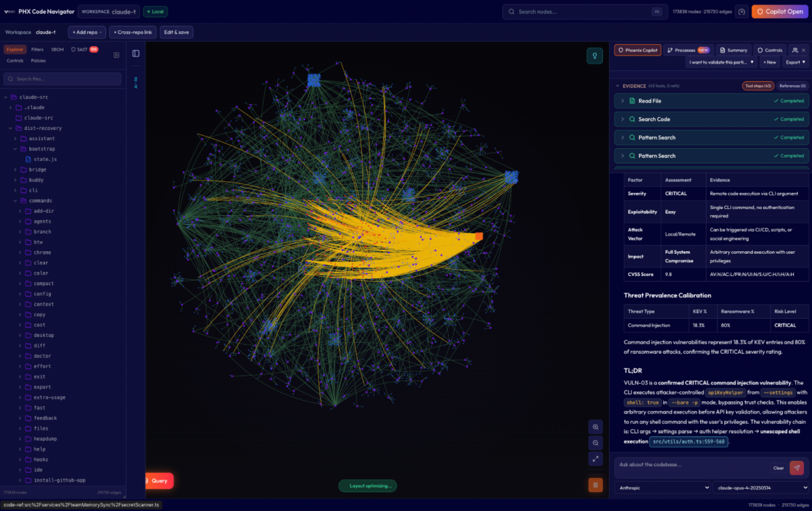
Task: Toggle the Tool steps (43) filter
Action: point(758,86)
